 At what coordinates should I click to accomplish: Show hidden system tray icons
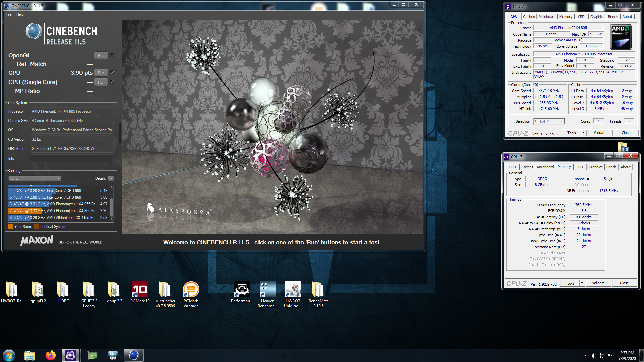[586, 356]
